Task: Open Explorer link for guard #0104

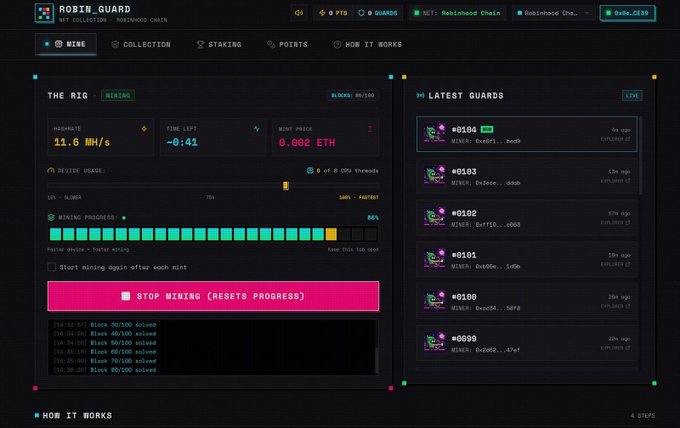Action: click(x=615, y=139)
